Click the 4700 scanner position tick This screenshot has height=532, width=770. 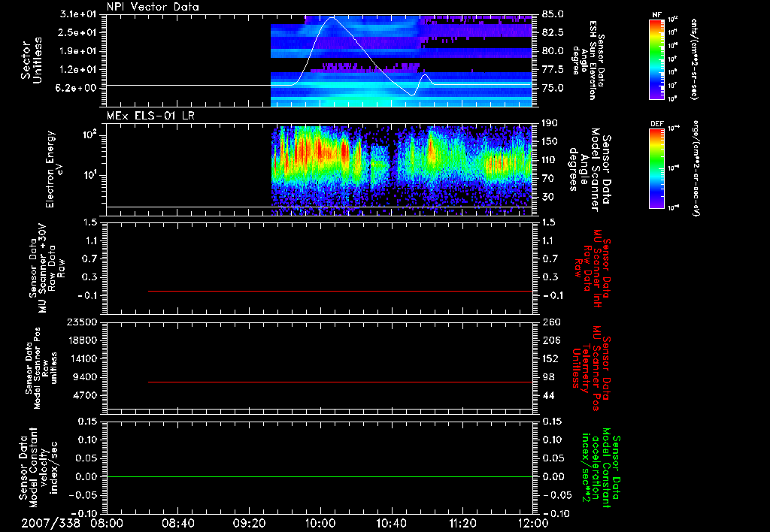[x=86, y=395]
